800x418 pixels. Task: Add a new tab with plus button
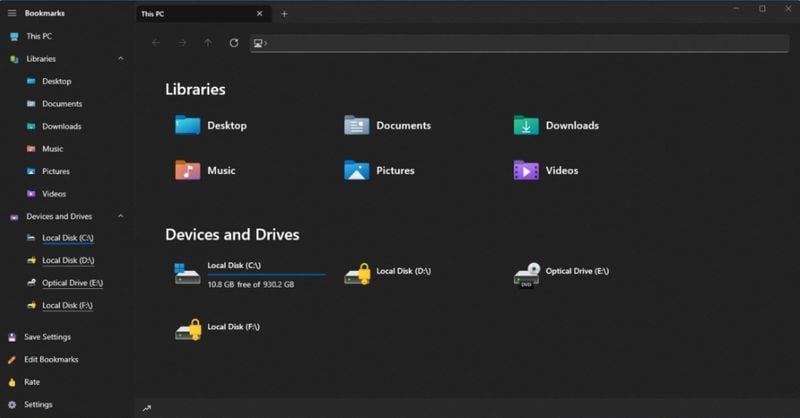click(284, 14)
